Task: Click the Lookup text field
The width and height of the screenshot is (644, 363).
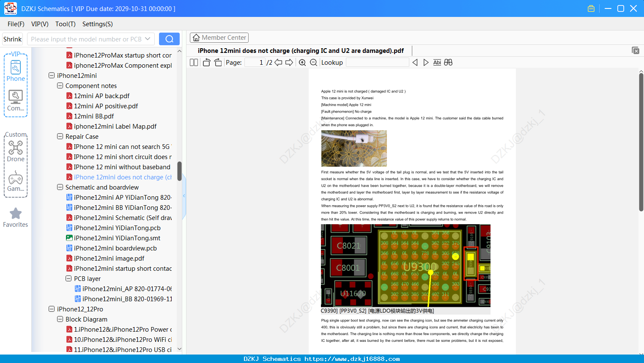Action: 377,63
